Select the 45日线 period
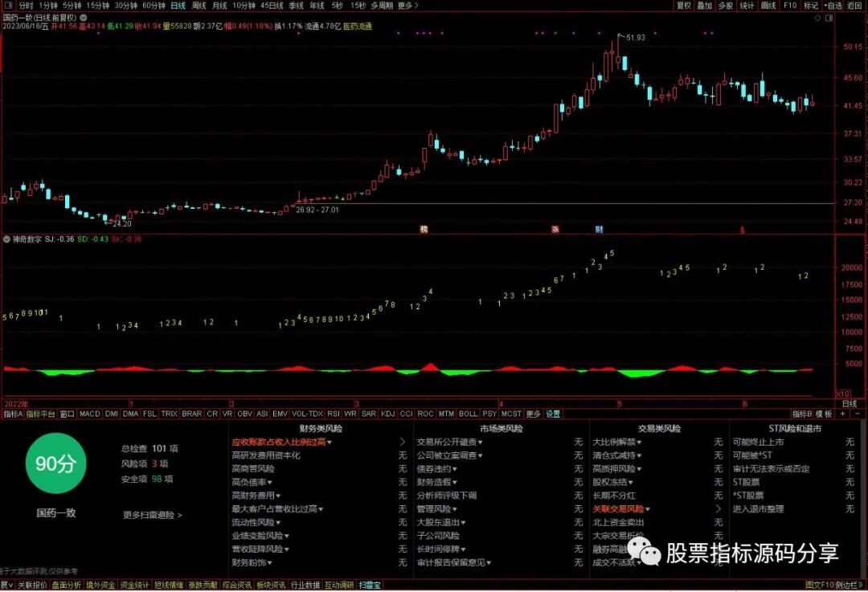 pyautogui.click(x=272, y=6)
